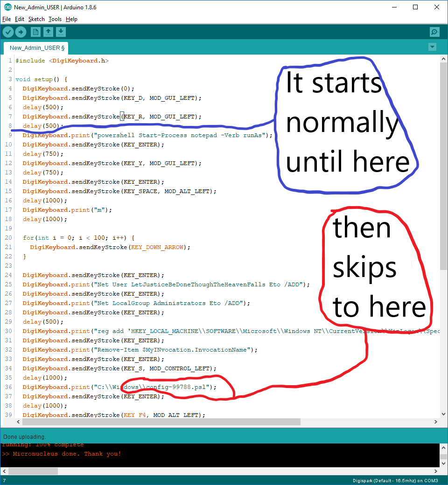
Task: Click the Digispark board info in status bar
Action: coord(395,481)
